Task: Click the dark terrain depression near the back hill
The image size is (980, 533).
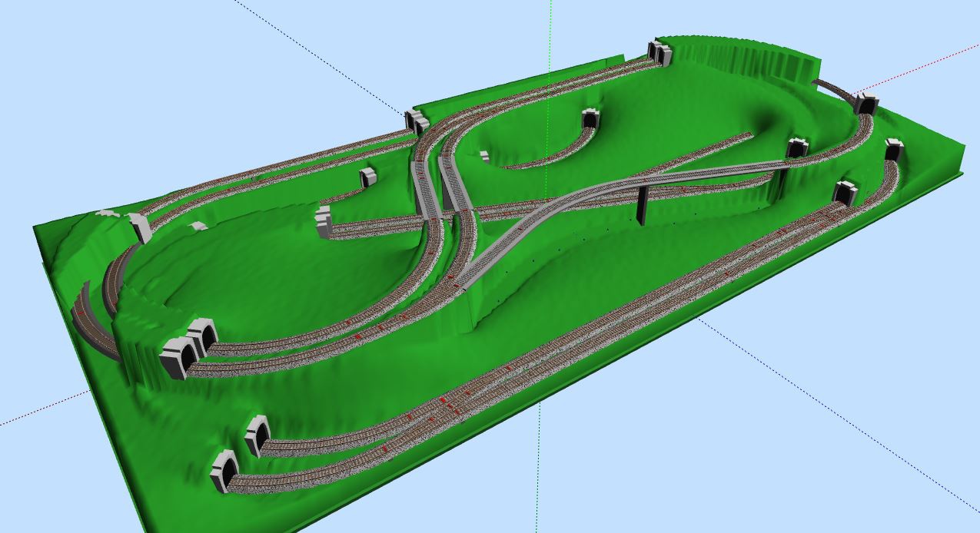Action: pyautogui.click(x=769, y=123)
